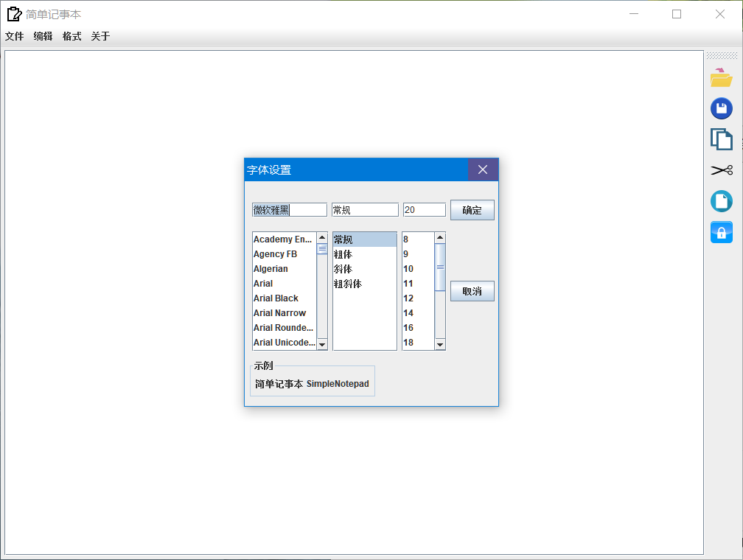This screenshot has width=743, height=560.
Task: Click the font name input showing 微软雅黑
Action: [289, 209]
